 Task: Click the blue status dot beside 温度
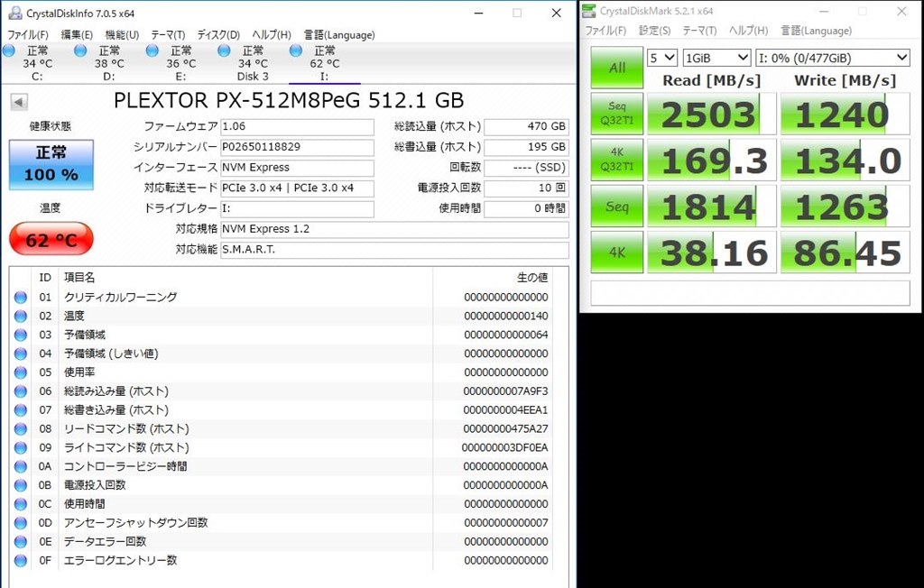pyautogui.click(x=21, y=316)
